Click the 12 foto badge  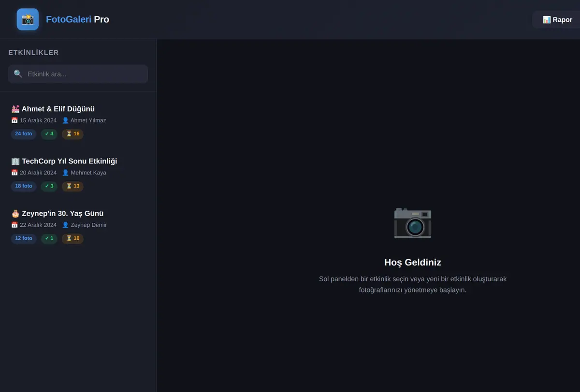click(24, 238)
